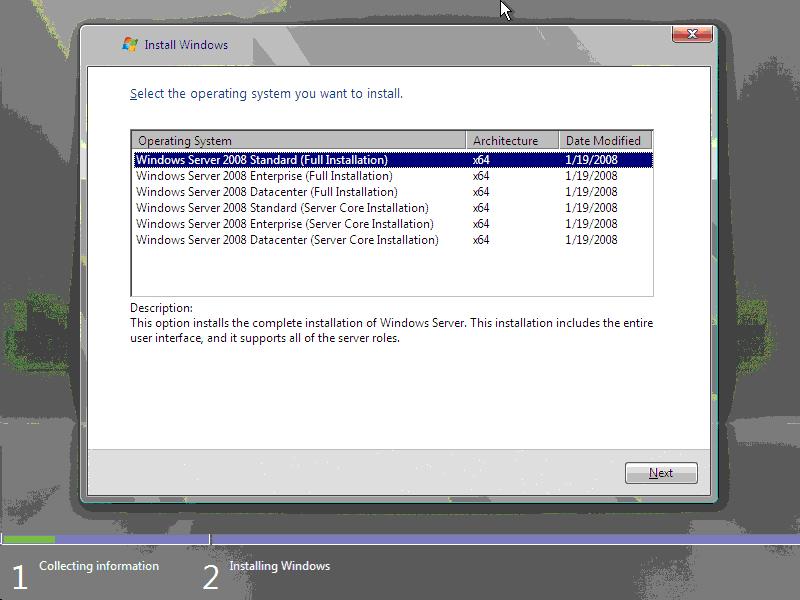Click the 'Select the operating system' heading
Viewport: 800px width, 600px height.
(266, 94)
